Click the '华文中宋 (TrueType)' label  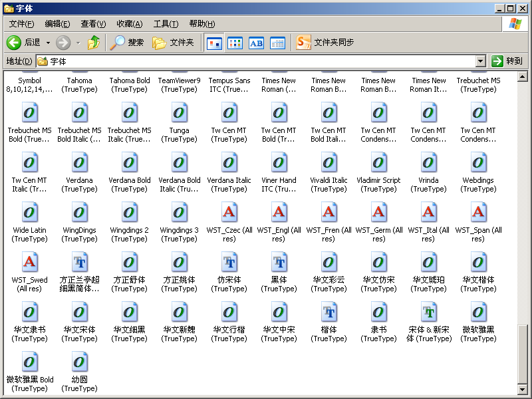coord(279,334)
